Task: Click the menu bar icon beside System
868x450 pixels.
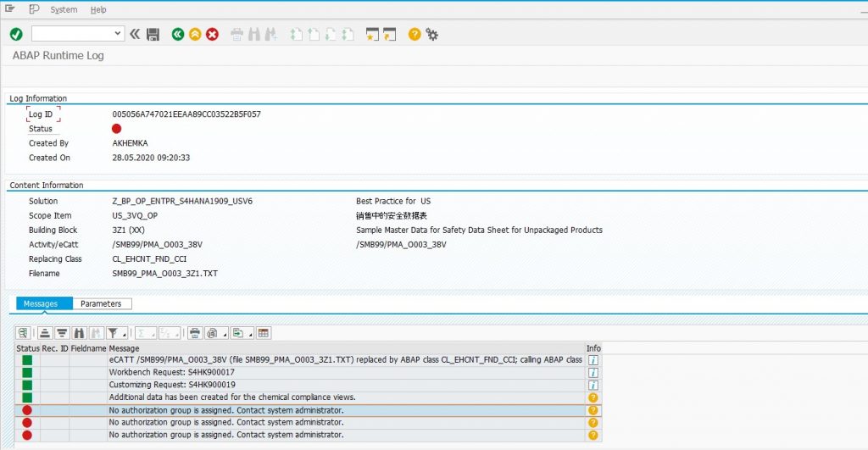Action: [x=34, y=8]
